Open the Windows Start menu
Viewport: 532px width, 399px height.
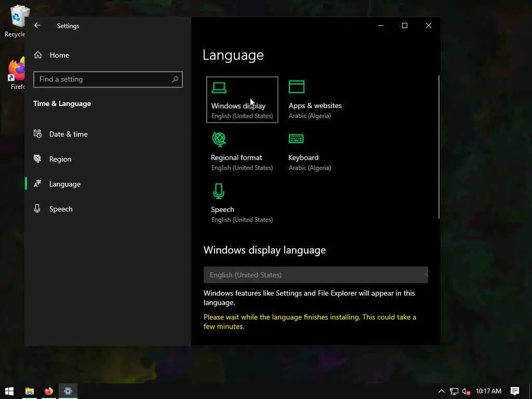point(9,391)
